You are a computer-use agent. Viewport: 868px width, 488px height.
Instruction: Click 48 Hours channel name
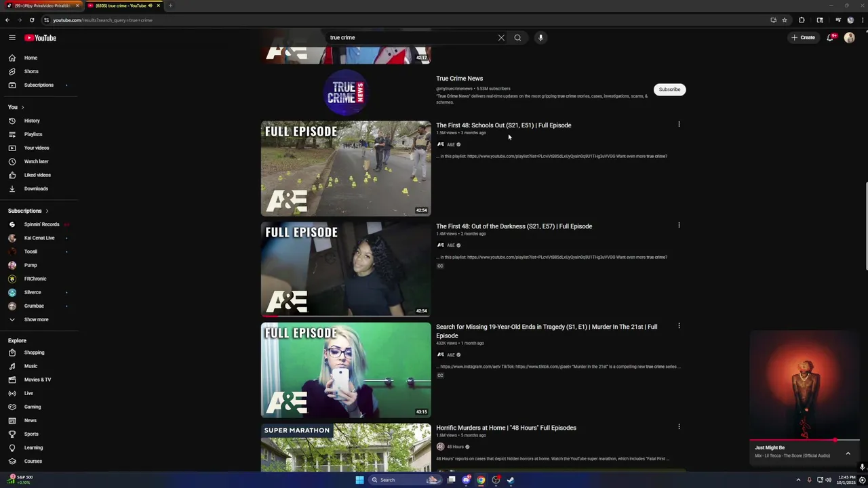[455, 447]
